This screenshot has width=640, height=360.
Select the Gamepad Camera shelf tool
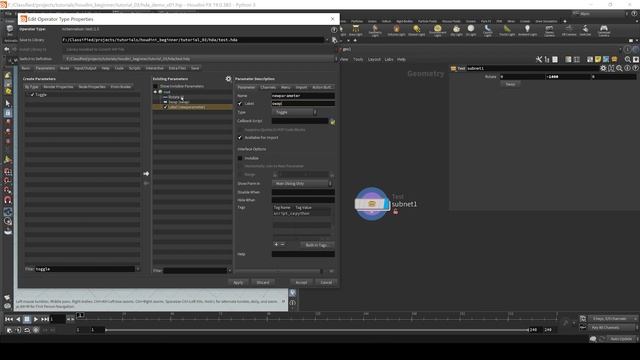point(604,30)
